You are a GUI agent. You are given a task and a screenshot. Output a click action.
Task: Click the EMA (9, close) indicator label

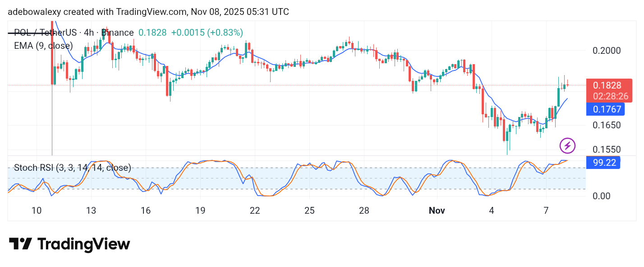[43, 46]
